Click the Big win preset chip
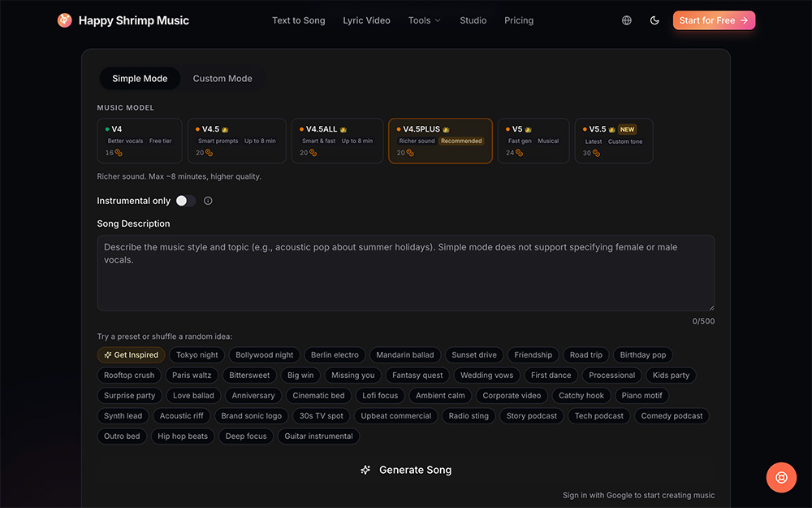Viewport: 812px width, 508px height. 300,376
